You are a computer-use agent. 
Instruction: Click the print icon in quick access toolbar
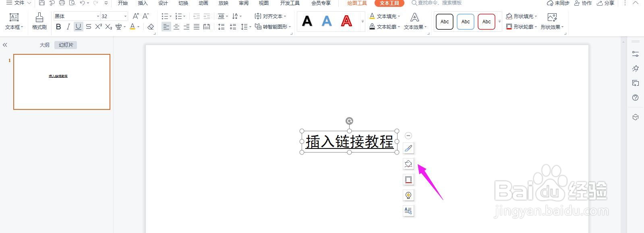click(62, 3)
